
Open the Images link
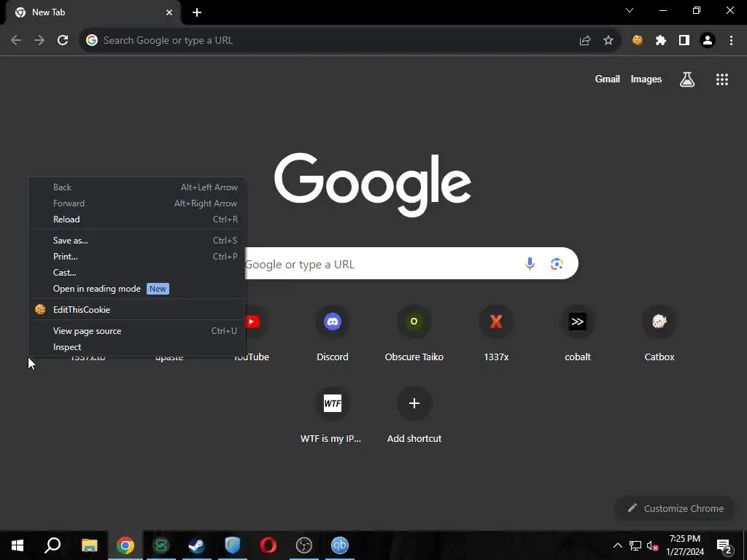pyautogui.click(x=646, y=79)
